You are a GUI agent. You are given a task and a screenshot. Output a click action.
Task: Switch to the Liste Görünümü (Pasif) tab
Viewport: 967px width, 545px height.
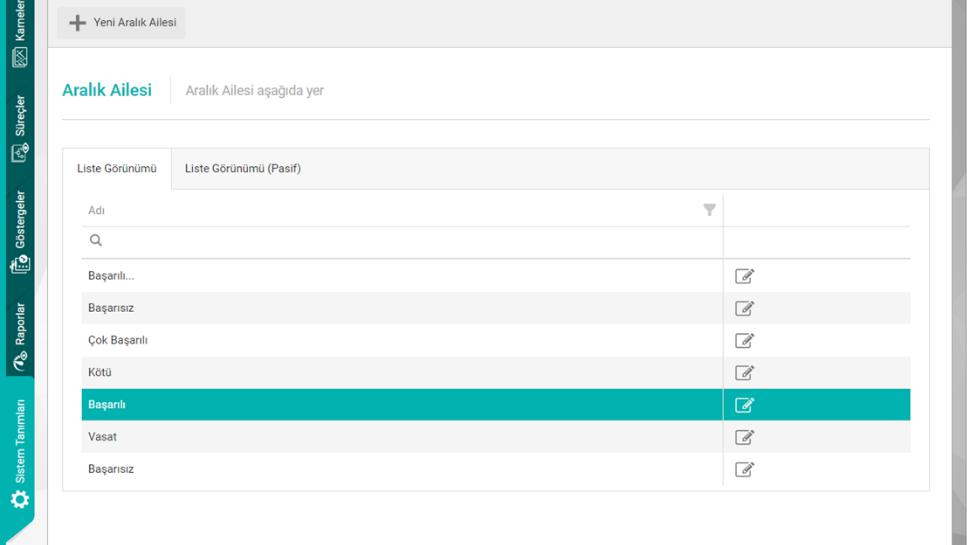[x=243, y=168]
